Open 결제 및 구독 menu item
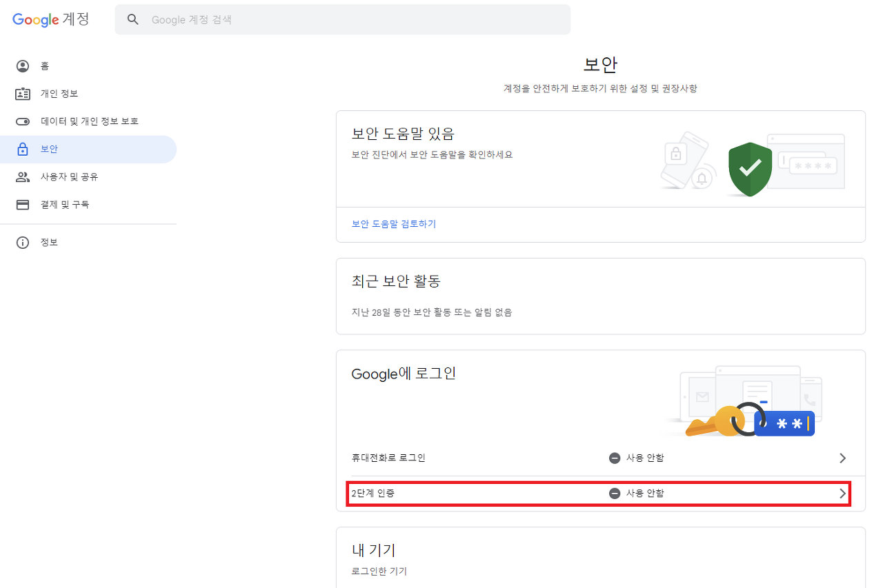 (x=88, y=205)
